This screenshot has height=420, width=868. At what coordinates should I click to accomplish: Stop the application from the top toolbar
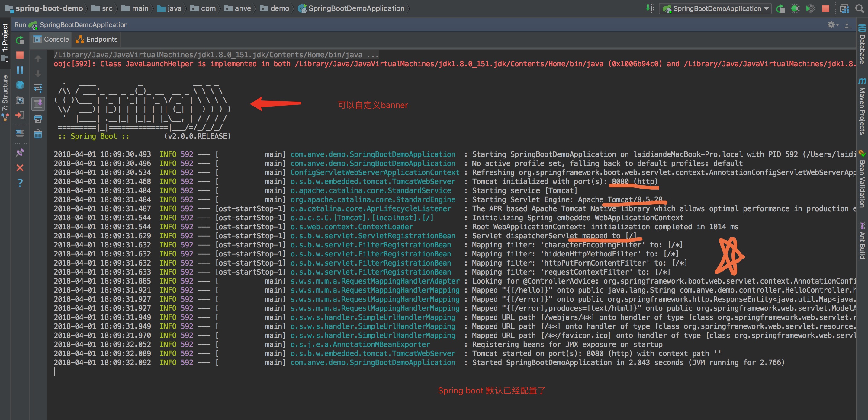click(825, 8)
